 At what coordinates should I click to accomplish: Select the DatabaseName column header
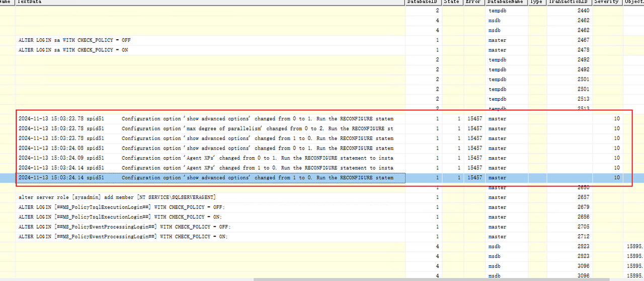506,2
